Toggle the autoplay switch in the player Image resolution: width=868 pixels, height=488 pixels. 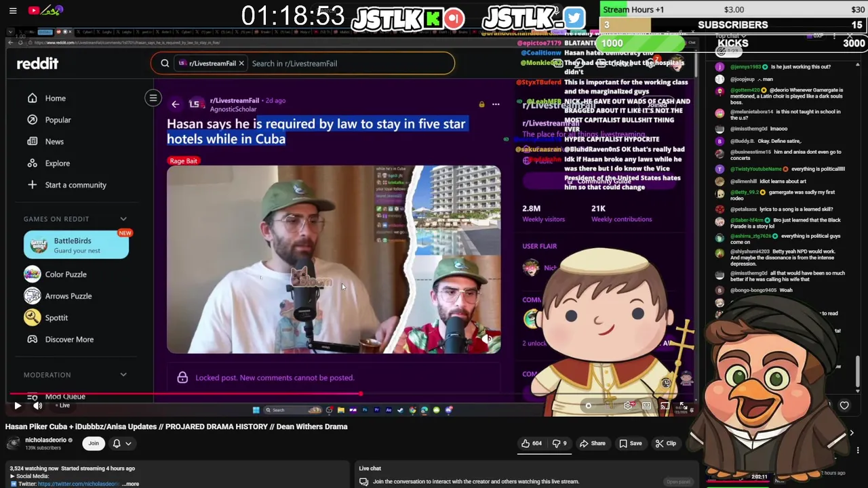point(588,406)
